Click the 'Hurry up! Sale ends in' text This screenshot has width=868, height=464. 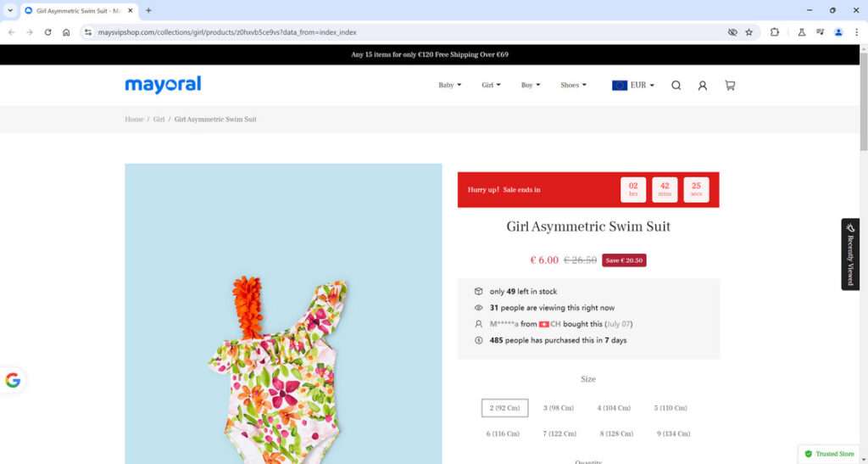[504, 189]
